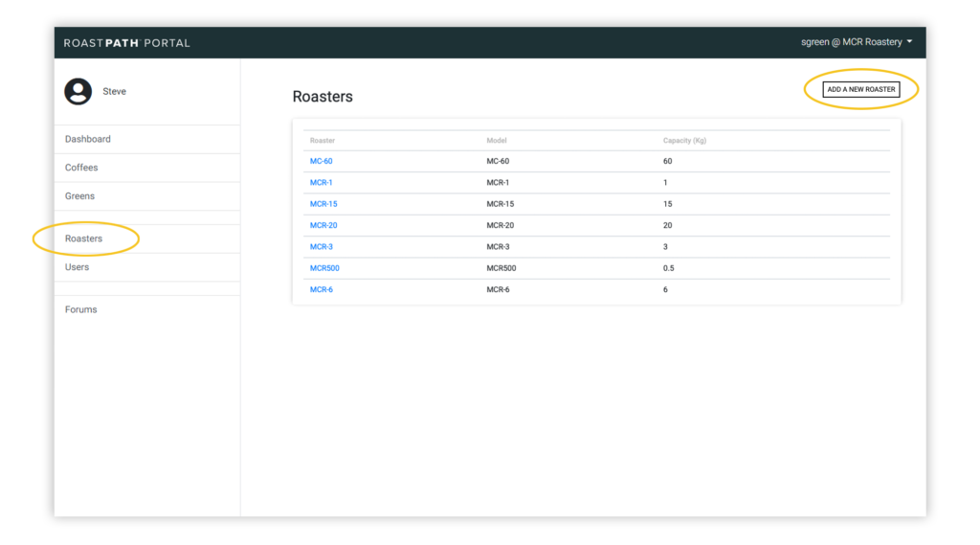This screenshot has width=980, height=545.
Task: Click Steve's user avatar icon
Action: coord(78,91)
